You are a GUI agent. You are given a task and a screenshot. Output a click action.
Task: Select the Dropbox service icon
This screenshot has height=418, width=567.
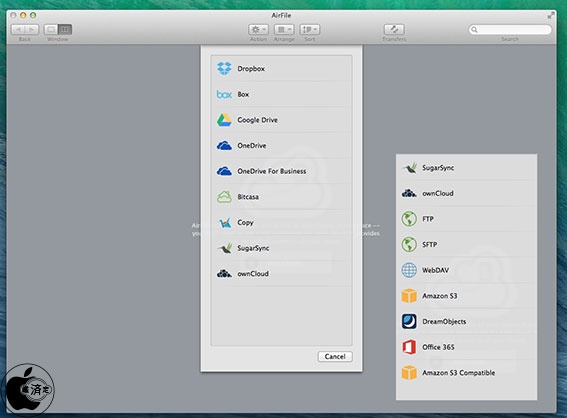pos(224,68)
